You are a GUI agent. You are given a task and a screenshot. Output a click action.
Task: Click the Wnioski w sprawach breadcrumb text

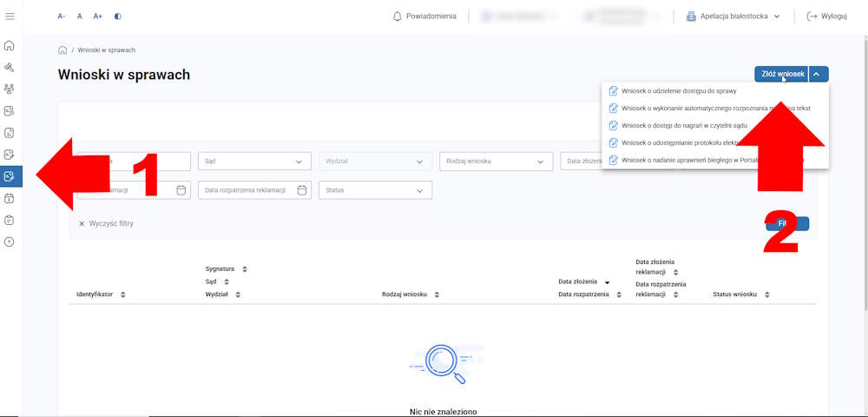(x=106, y=50)
